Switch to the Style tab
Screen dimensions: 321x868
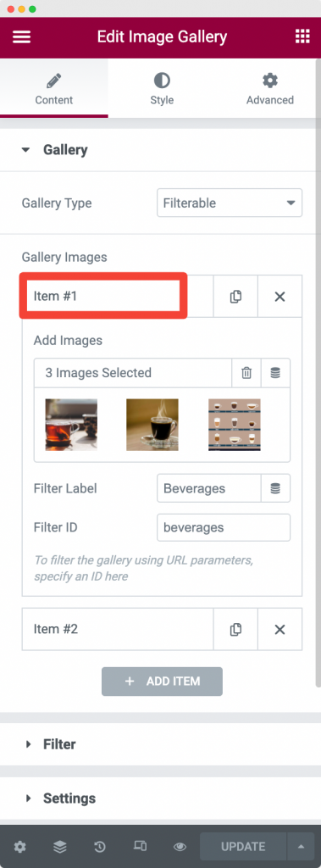pyautogui.click(x=162, y=89)
